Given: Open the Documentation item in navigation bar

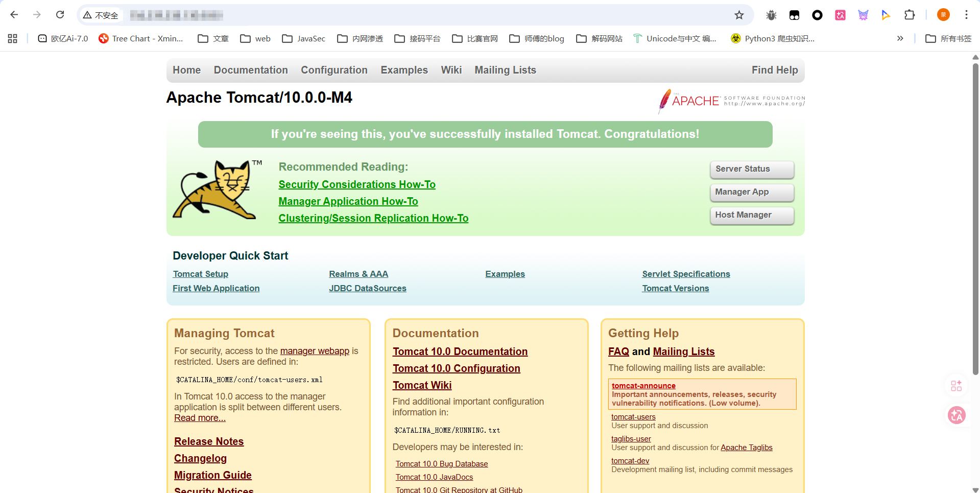Looking at the screenshot, I should [251, 70].
